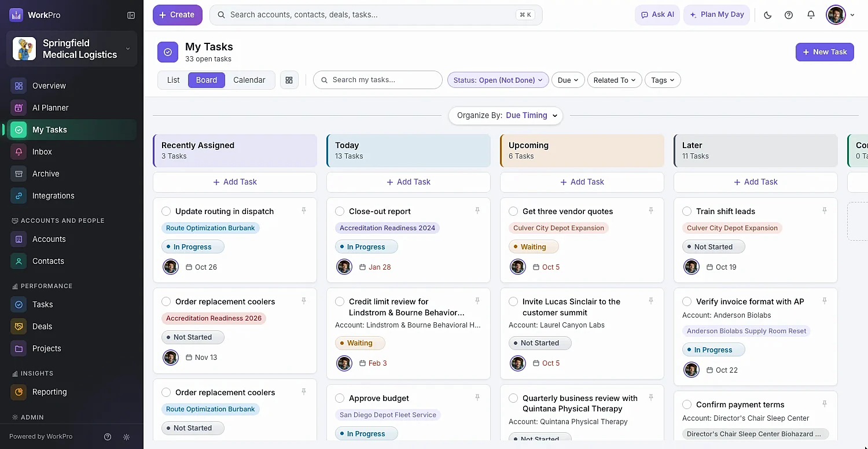
Task: Change Waiting status on Get three vendor quotes
Action: click(534, 246)
